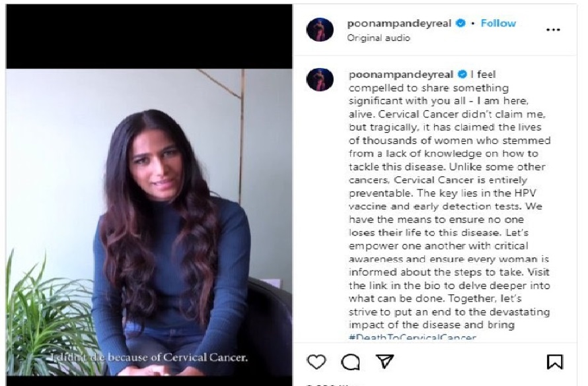Click the Original audio link
This screenshot has height=386, width=588.
pos(379,38)
